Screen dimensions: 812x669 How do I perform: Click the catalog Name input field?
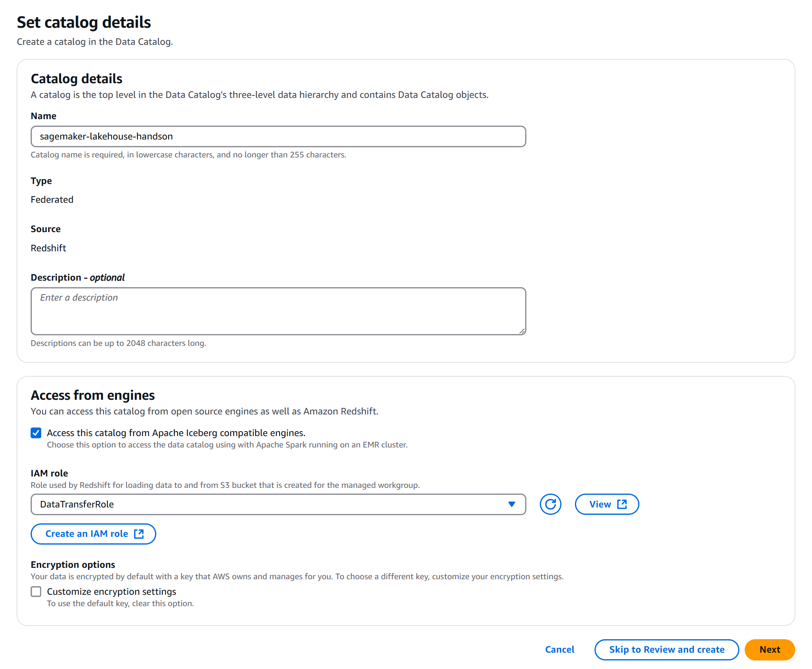tap(278, 136)
